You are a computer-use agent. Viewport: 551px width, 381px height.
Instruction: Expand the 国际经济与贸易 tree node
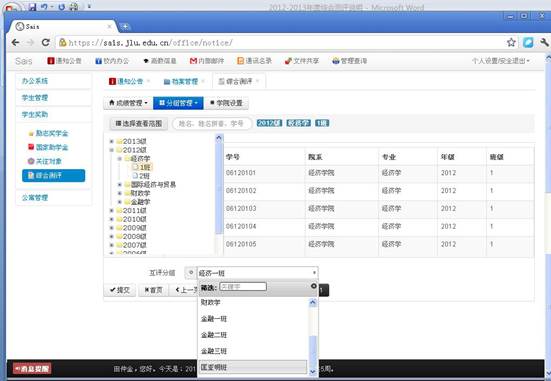[119, 185]
